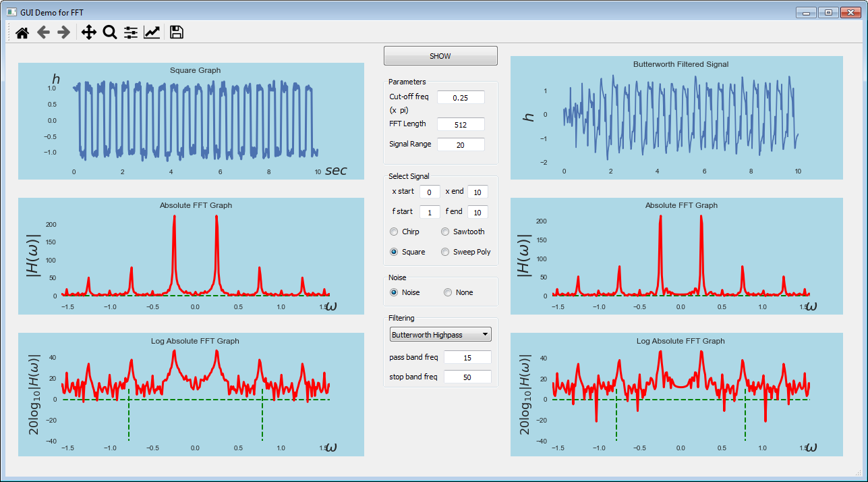Open the Edit axis parameters icon
The width and height of the screenshot is (868, 482).
tap(152, 32)
